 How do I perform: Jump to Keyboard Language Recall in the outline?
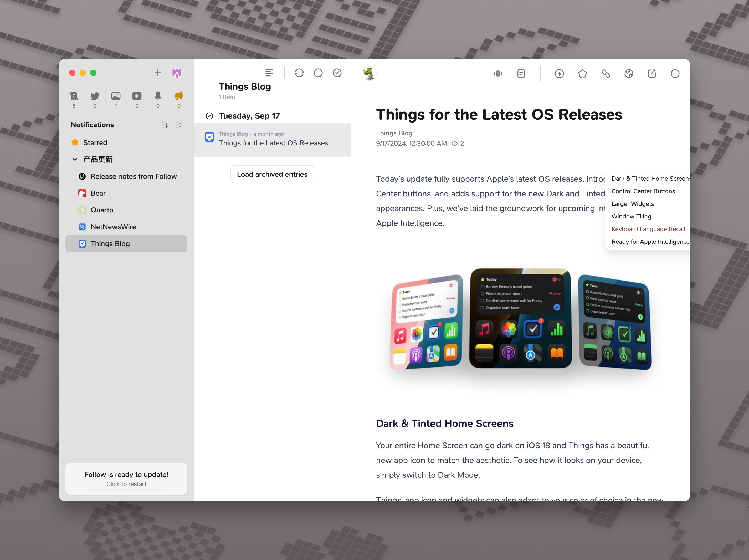(648, 229)
